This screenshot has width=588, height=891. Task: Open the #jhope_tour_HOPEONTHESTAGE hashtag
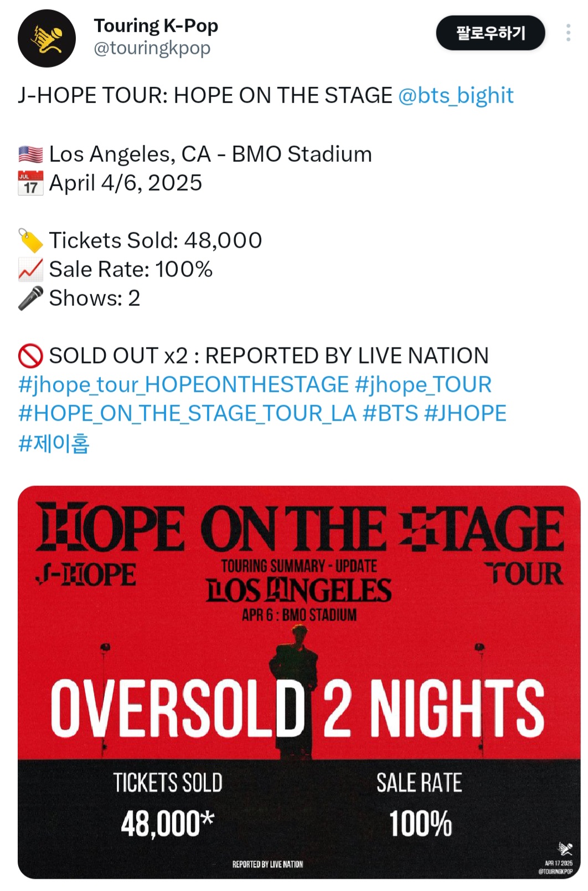[x=183, y=385]
